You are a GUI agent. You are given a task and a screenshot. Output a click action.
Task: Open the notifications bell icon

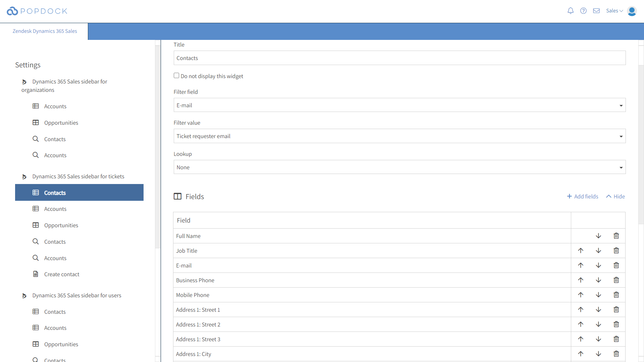(570, 11)
